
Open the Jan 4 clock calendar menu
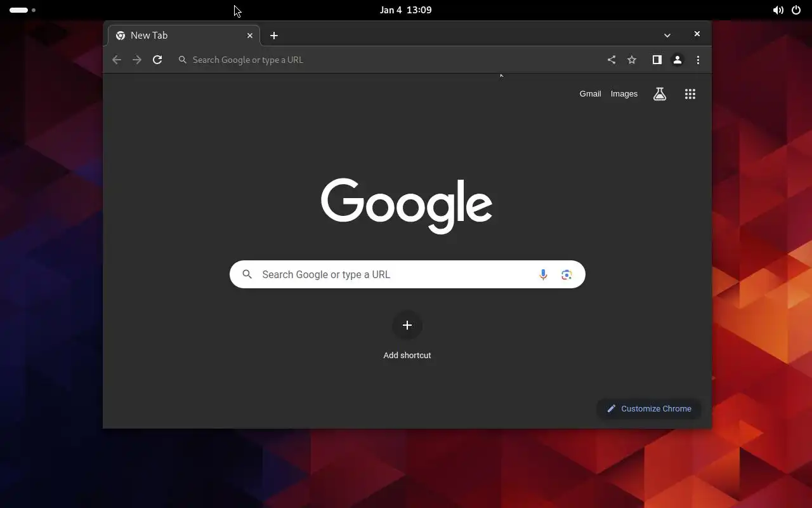pyautogui.click(x=406, y=10)
